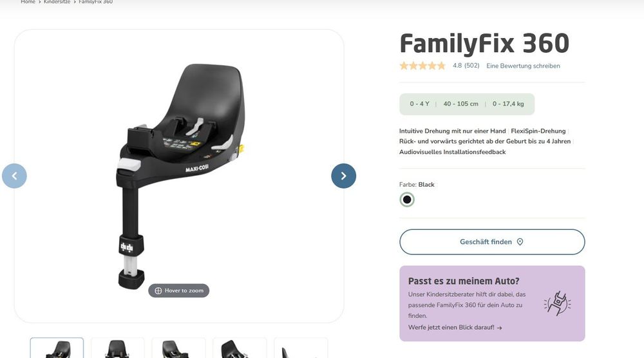Select the fifth product thumbnail
644x358 pixels.
pyautogui.click(x=301, y=348)
